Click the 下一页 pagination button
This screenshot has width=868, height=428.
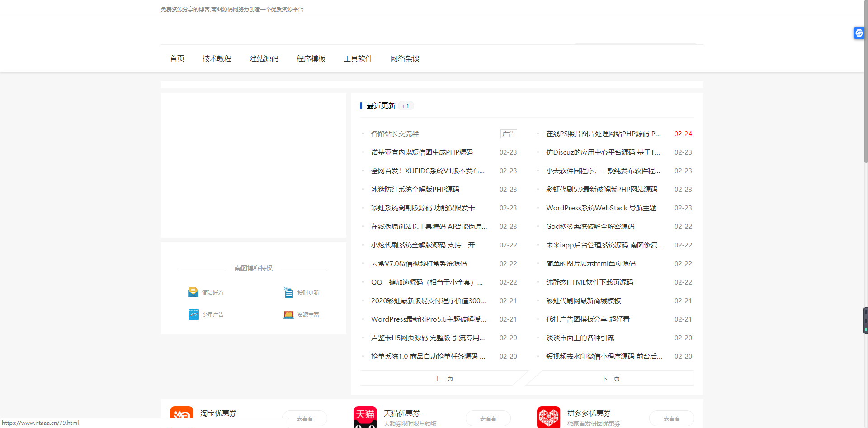click(610, 378)
